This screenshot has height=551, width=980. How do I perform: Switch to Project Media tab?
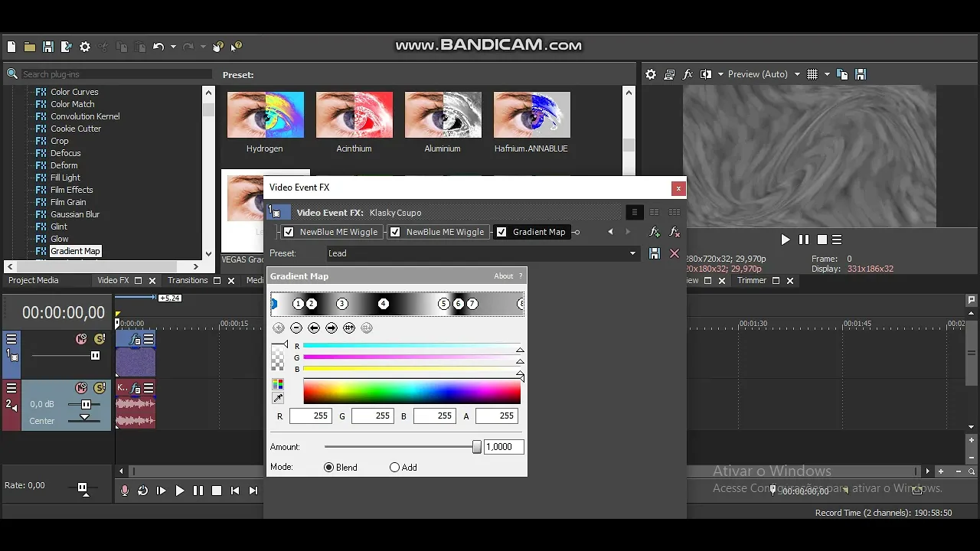tap(34, 280)
